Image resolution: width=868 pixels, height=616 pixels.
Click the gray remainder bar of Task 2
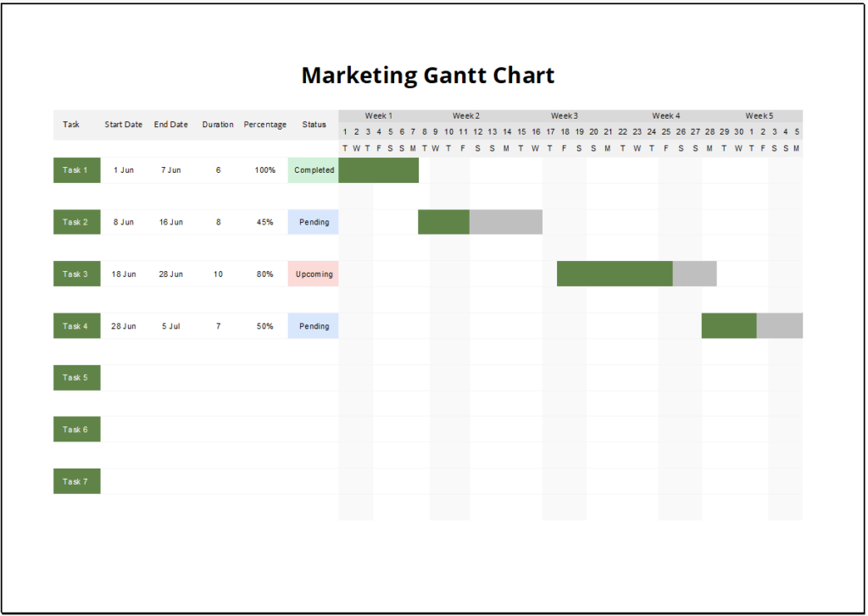click(506, 222)
